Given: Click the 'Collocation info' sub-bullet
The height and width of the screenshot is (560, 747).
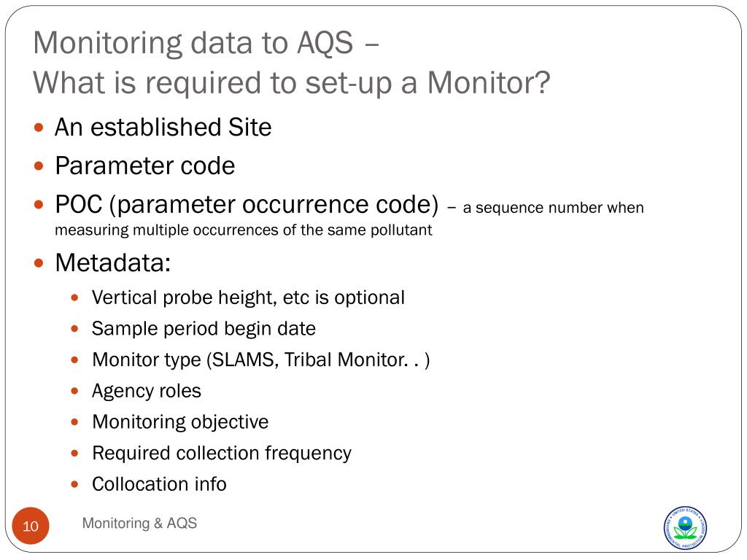Looking at the screenshot, I should pyautogui.click(x=159, y=484).
